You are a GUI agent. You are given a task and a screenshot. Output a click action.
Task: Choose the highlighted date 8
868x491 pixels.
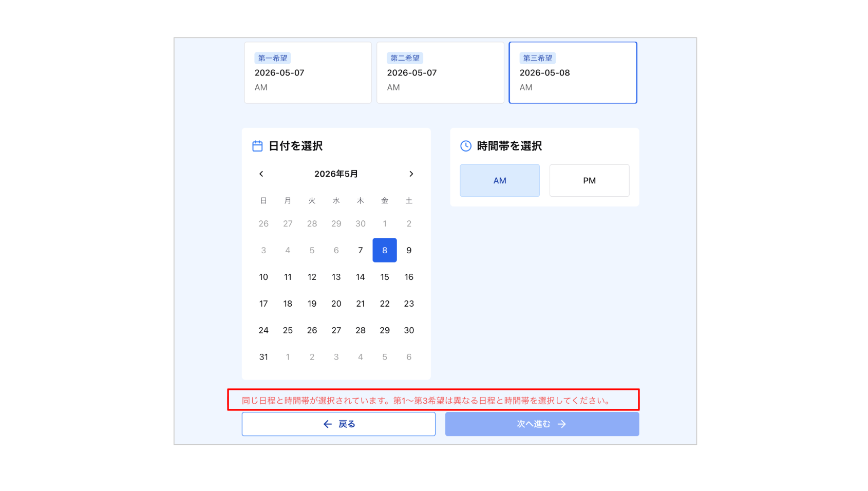tap(385, 250)
